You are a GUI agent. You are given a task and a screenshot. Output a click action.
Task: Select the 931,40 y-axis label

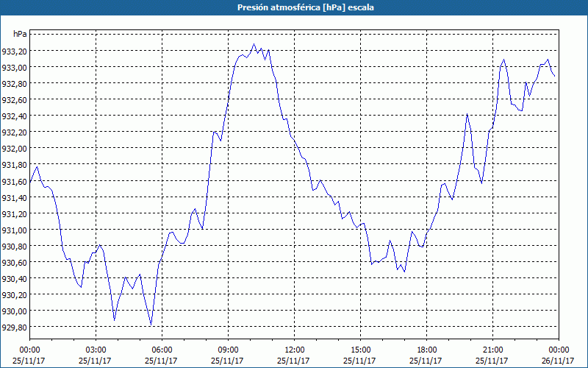tap(14, 197)
